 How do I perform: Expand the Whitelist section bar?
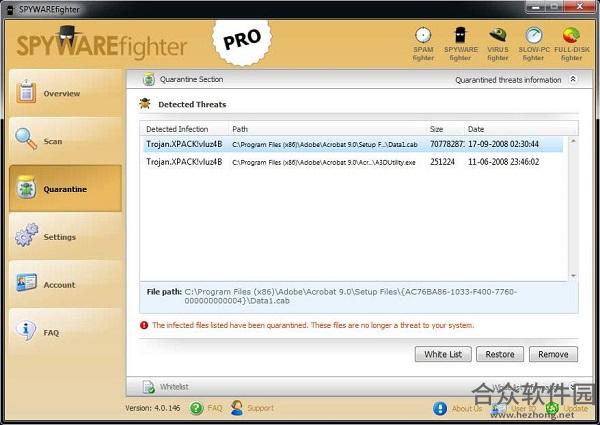pos(359,387)
